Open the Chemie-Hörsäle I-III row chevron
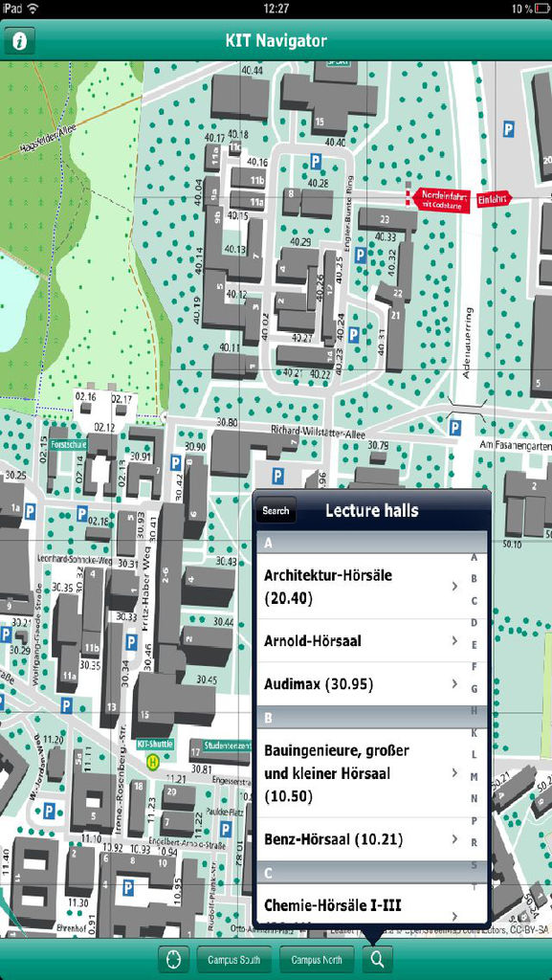 click(454, 916)
